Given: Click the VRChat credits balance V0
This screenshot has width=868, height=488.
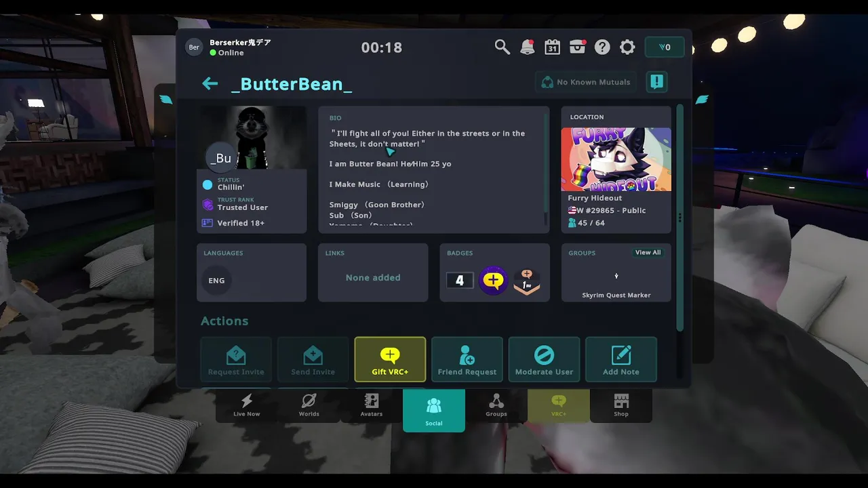Looking at the screenshot, I should click(665, 47).
